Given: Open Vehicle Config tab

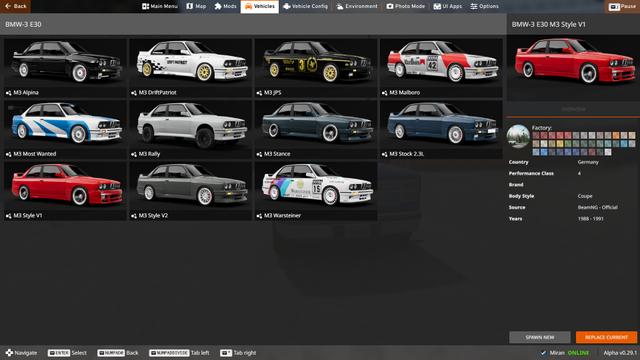Looking at the screenshot, I should point(305,6).
